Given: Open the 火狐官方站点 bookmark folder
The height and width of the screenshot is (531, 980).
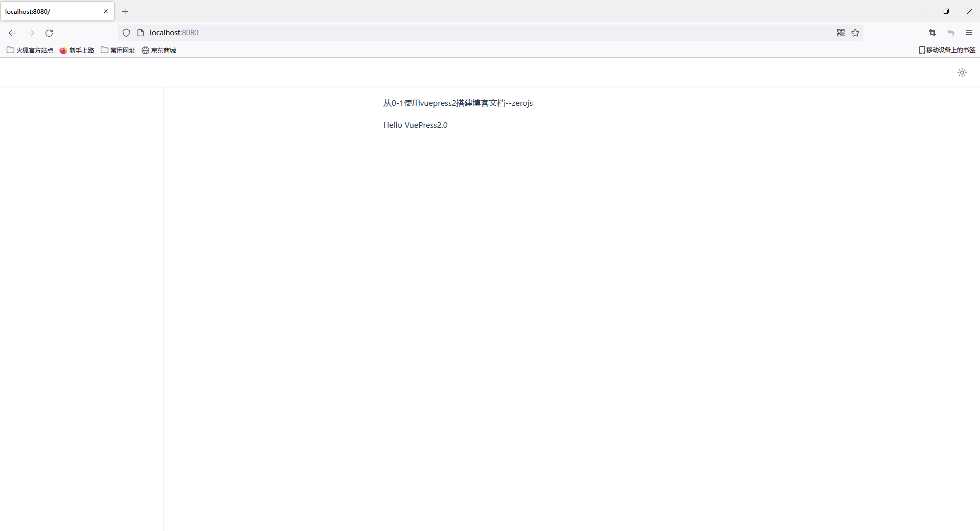Looking at the screenshot, I should (x=30, y=50).
